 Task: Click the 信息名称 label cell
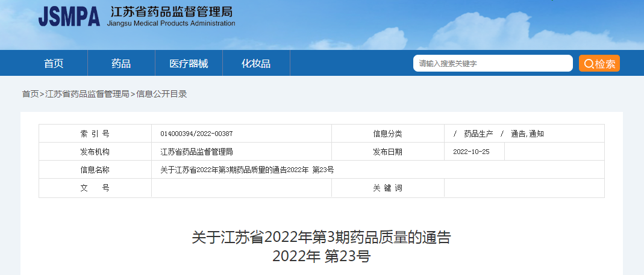95,170
